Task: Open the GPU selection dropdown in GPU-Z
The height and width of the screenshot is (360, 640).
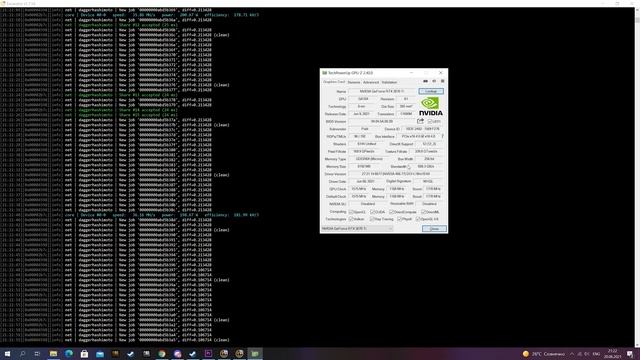Action: point(357,229)
